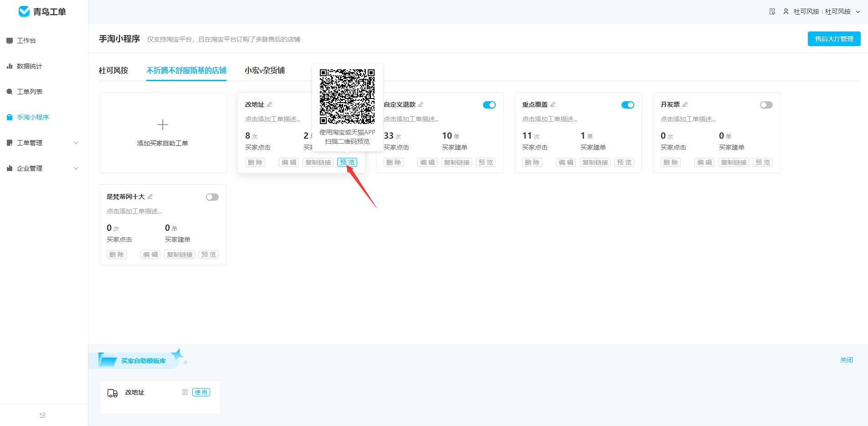Open 数据统计 chart icon in sidebar
The width and height of the screenshot is (868, 426).
[10, 66]
